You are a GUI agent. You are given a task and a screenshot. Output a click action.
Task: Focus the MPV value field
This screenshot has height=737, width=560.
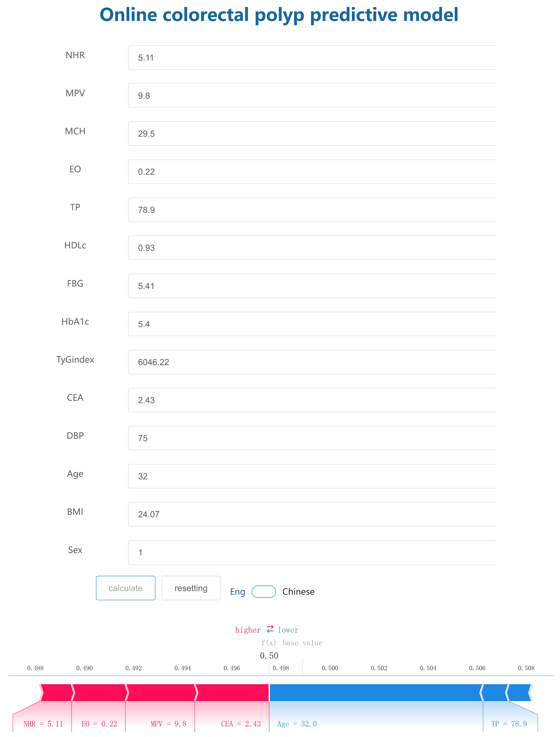click(x=312, y=96)
